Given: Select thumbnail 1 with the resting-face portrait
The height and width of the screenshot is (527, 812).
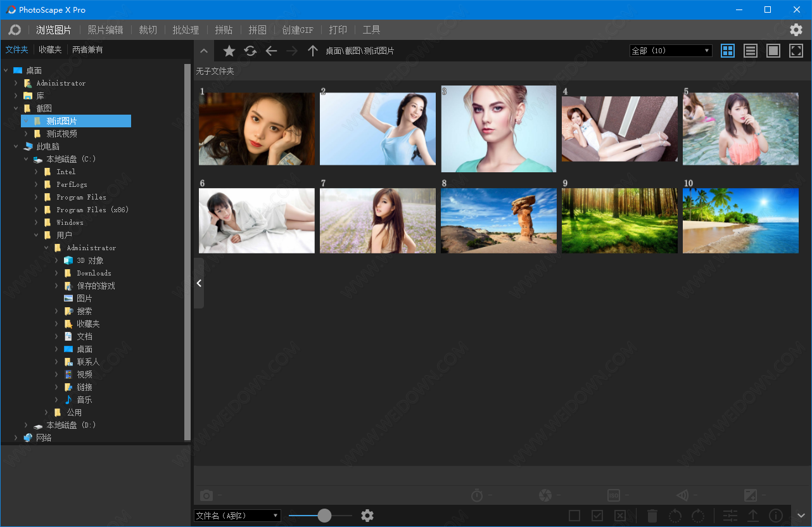Looking at the screenshot, I should point(257,129).
